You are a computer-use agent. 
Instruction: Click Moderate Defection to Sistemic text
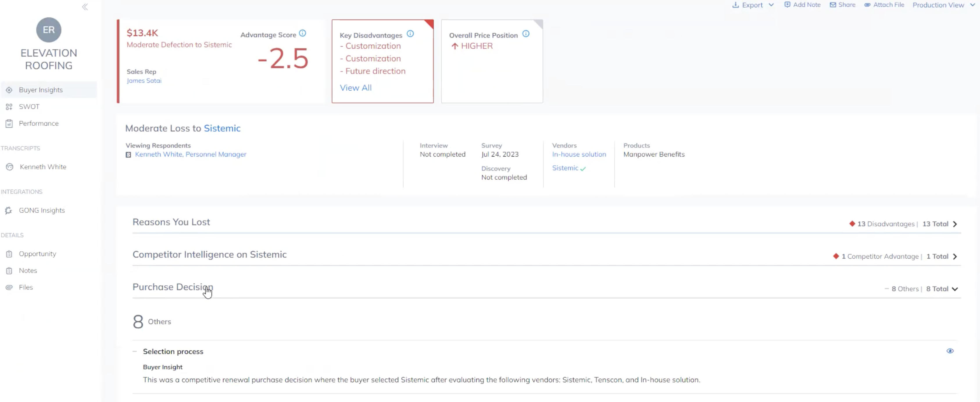click(x=179, y=45)
